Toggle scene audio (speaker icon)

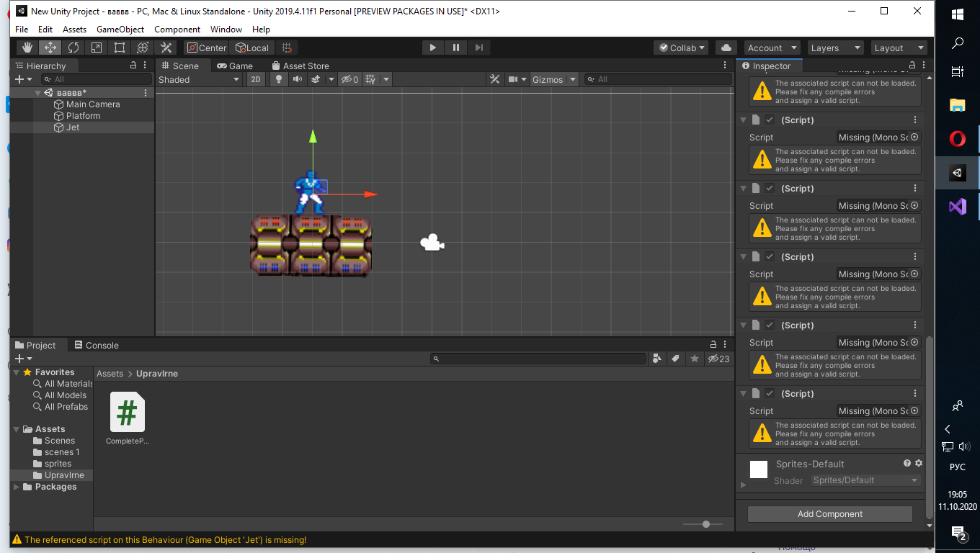(x=297, y=79)
